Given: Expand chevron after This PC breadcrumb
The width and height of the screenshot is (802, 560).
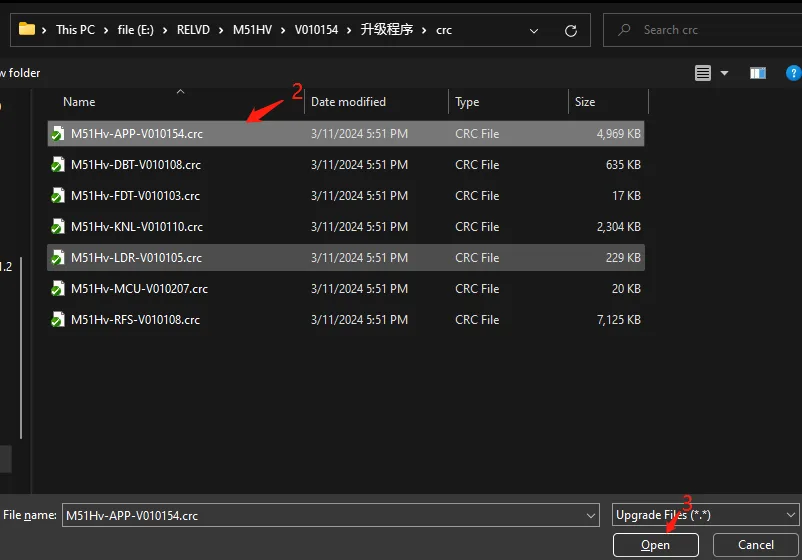Looking at the screenshot, I should (x=106, y=31).
